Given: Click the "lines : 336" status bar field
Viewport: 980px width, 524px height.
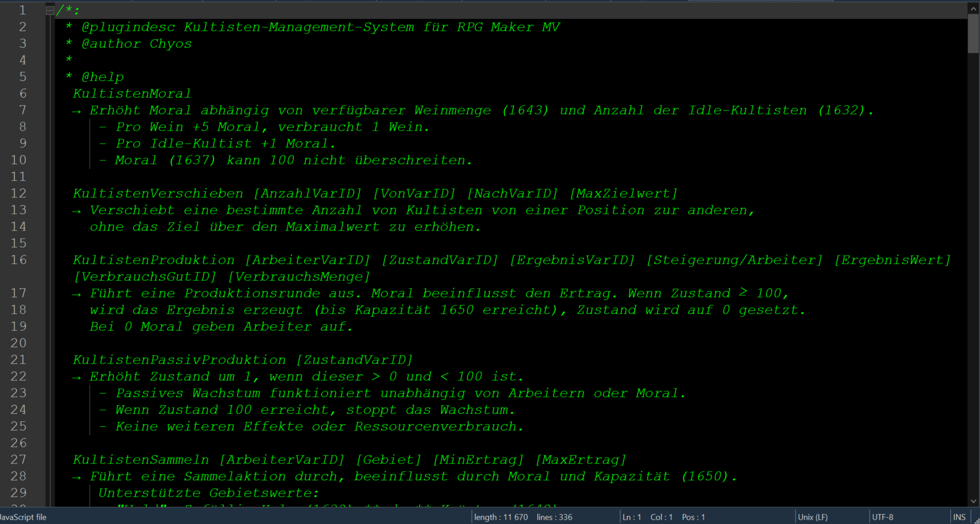Looking at the screenshot, I should point(554,517).
